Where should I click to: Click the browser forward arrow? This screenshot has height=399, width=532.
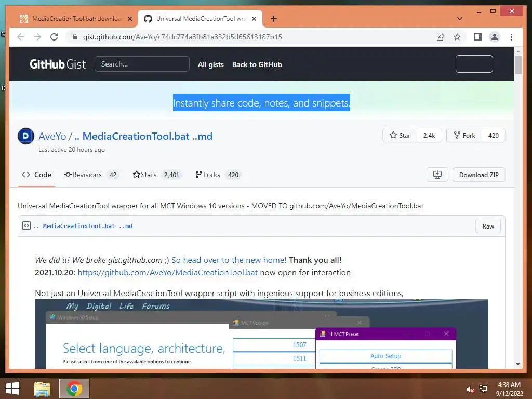coord(37,37)
